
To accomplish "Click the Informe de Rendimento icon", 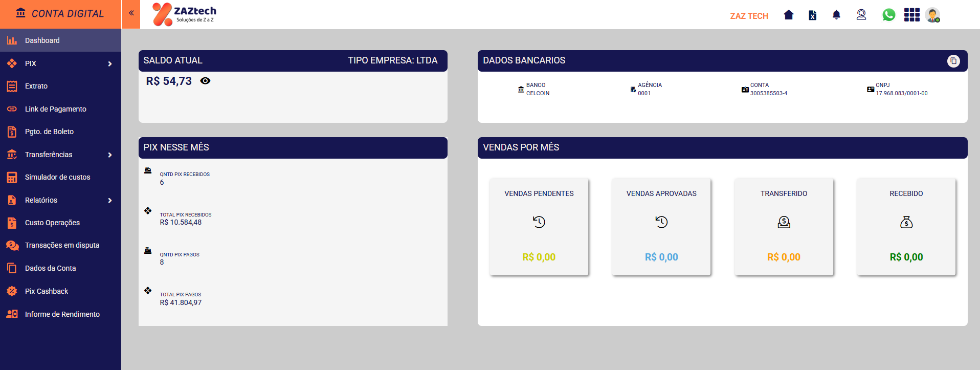I will (12, 314).
